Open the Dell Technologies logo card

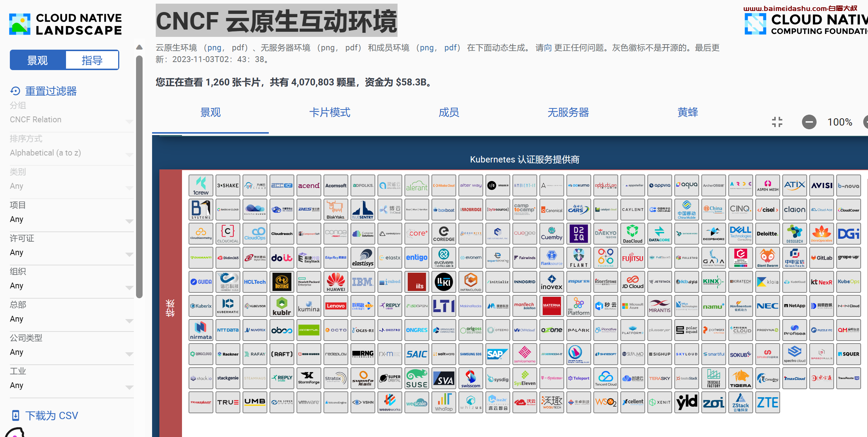click(x=741, y=234)
